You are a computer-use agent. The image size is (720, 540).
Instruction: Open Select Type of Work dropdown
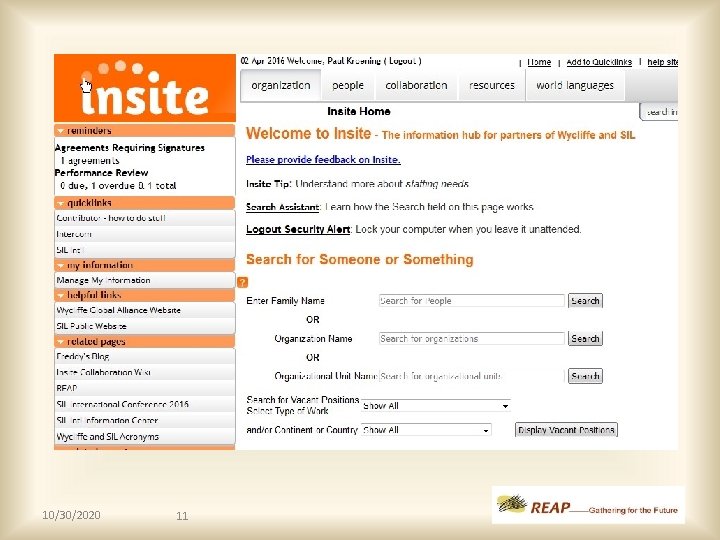pyautogui.click(x=436, y=406)
